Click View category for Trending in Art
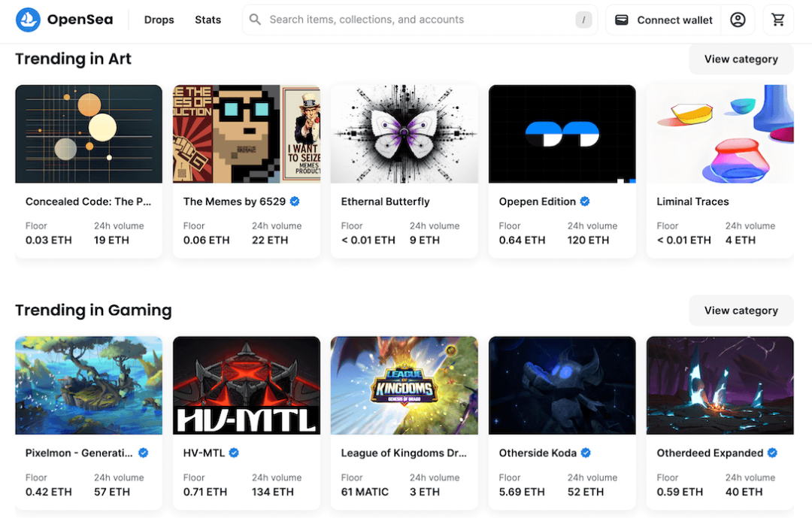 click(741, 59)
